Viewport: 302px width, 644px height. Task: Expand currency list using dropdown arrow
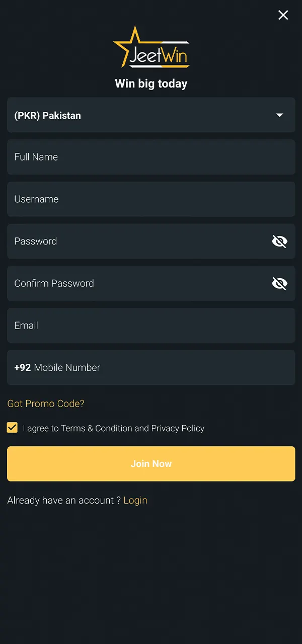tap(280, 115)
